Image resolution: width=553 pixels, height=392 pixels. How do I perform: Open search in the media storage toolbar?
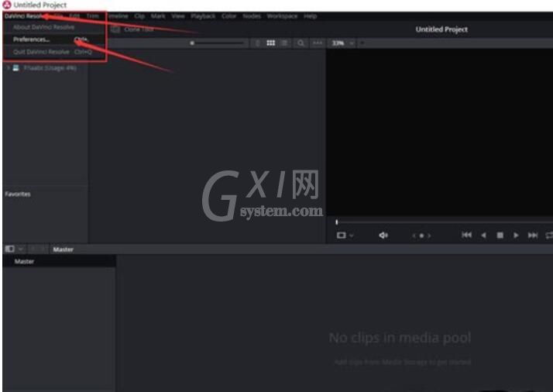tap(301, 43)
